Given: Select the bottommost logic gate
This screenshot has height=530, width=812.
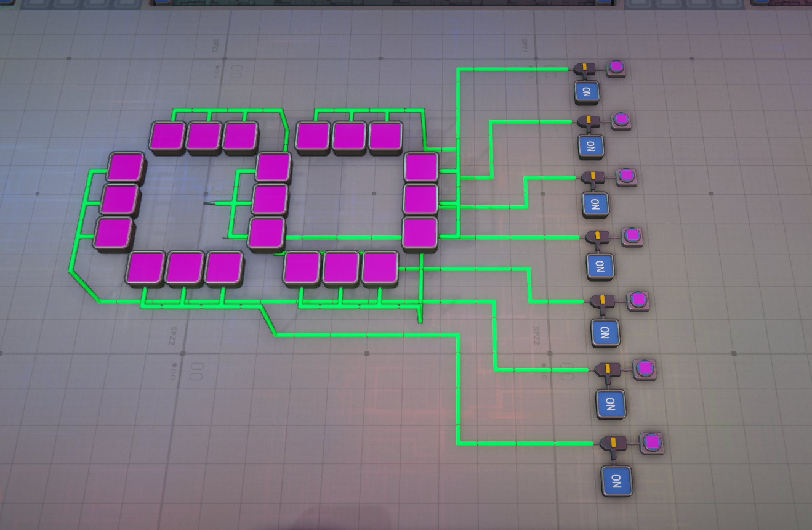Looking at the screenshot, I should tap(613, 443).
